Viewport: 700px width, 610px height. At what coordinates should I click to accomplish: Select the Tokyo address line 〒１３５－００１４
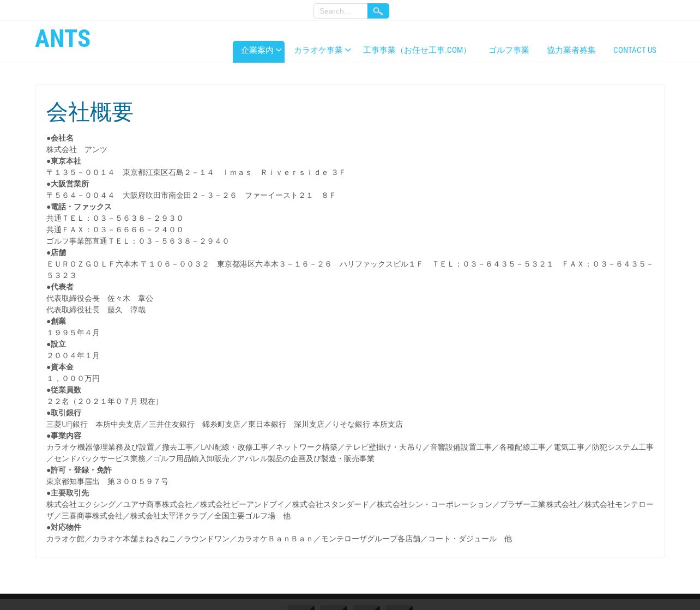(x=196, y=172)
